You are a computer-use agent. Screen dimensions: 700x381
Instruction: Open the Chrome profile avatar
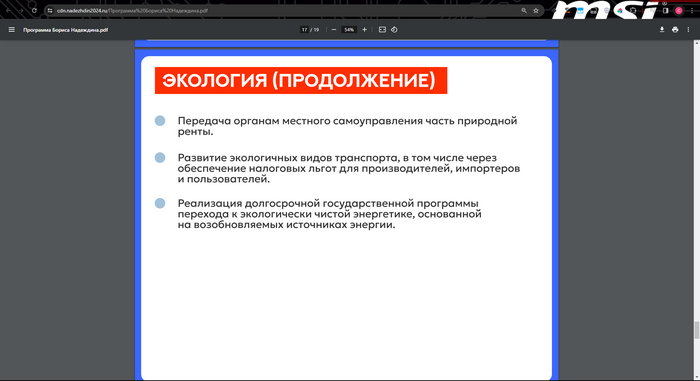(679, 11)
